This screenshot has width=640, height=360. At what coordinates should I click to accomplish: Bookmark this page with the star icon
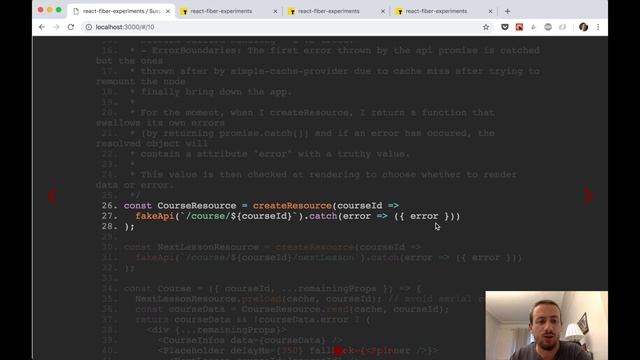pos(486,27)
